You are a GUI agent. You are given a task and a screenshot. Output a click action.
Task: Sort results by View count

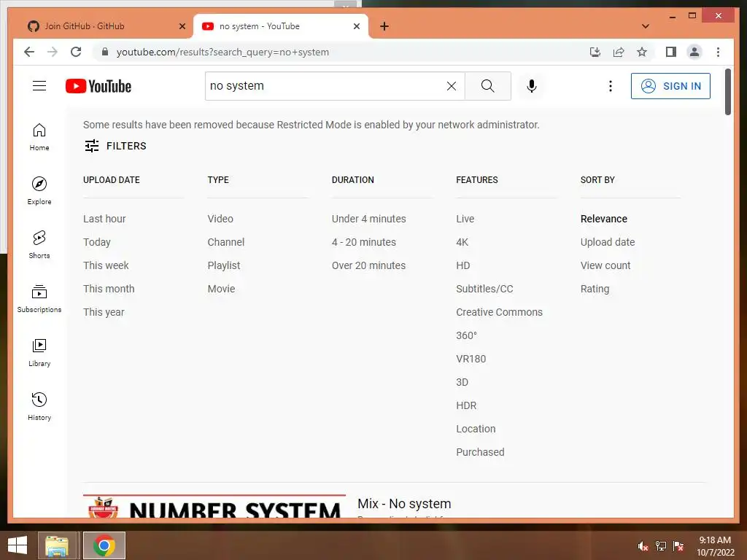coord(605,265)
